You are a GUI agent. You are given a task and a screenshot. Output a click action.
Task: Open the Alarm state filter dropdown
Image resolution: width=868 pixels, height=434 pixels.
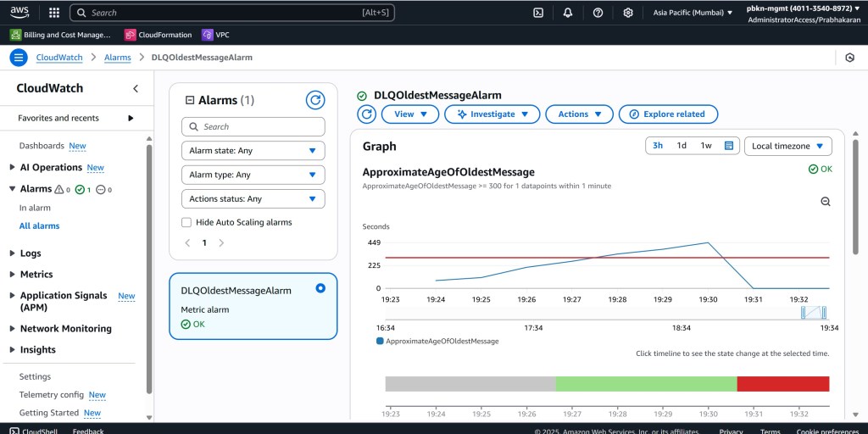pyautogui.click(x=253, y=151)
